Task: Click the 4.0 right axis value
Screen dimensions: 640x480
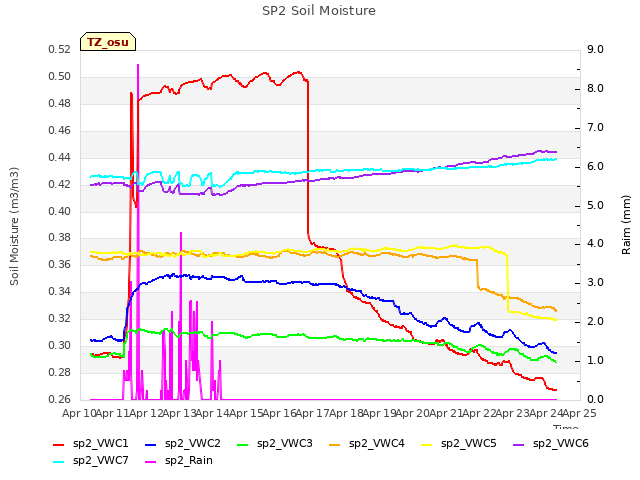Action: tap(595, 244)
